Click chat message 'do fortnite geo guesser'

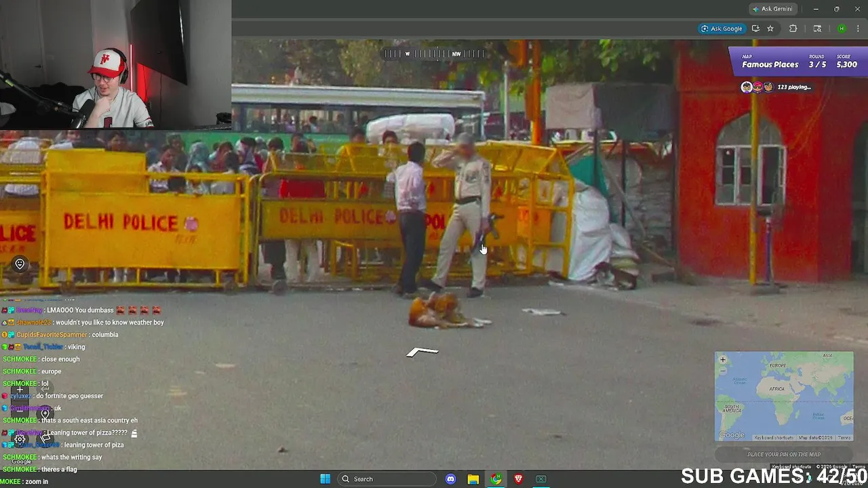click(x=69, y=396)
